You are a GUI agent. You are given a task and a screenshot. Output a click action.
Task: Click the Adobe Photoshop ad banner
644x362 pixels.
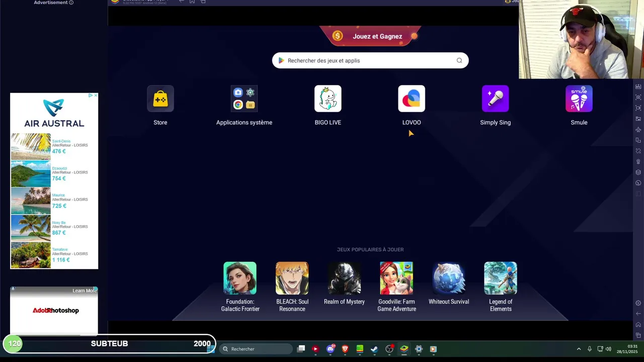point(54,310)
